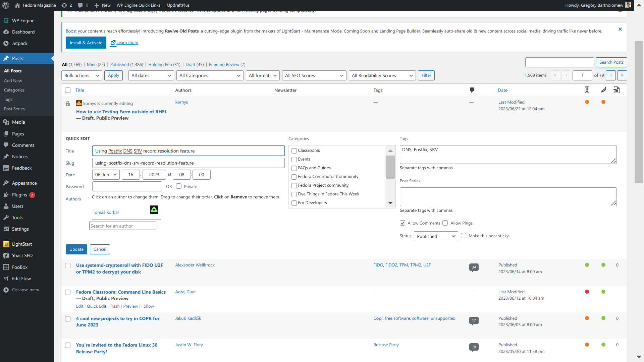
Task: Open the Post Series submenu item
Action: (x=14, y=109)
